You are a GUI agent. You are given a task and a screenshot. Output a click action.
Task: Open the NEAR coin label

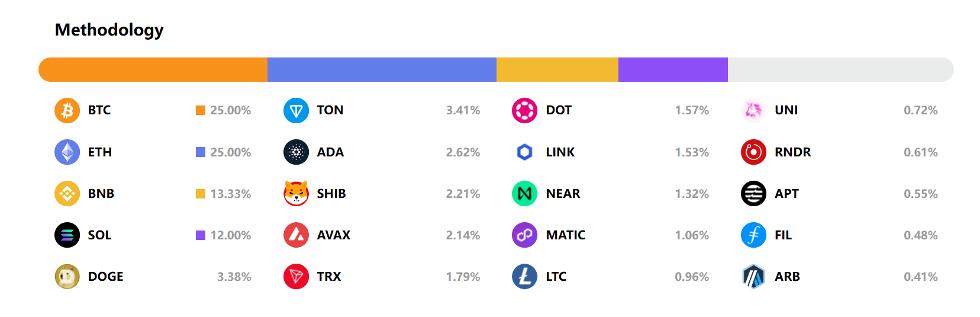[x=563, y=194]
